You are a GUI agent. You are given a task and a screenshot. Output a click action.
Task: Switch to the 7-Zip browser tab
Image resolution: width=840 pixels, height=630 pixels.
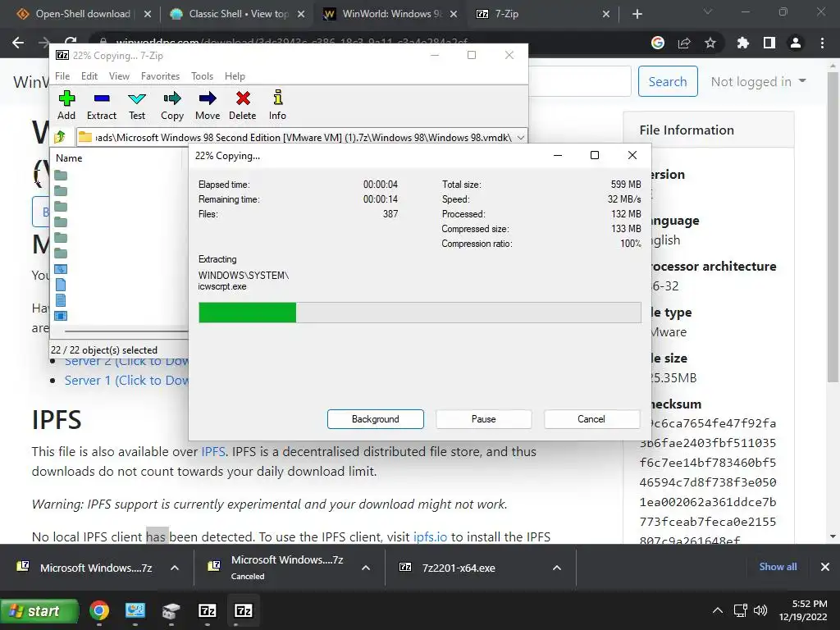[x=543, y=14]
